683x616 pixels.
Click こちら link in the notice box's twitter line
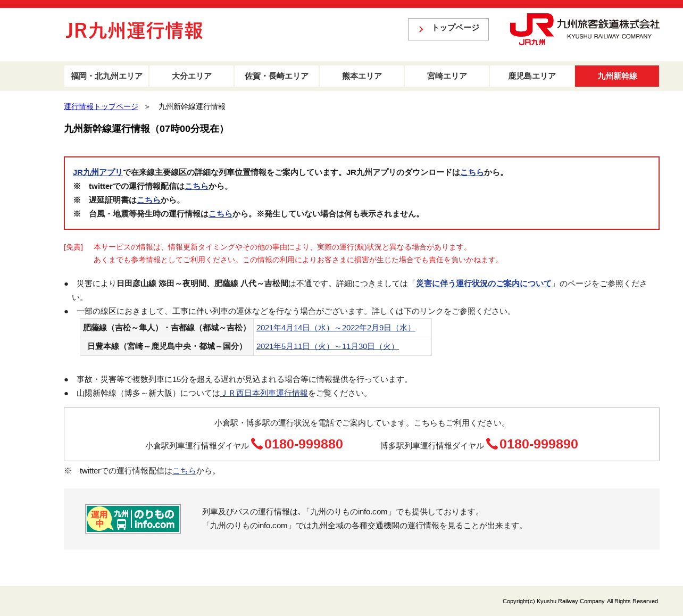click(x=196, y=186)
